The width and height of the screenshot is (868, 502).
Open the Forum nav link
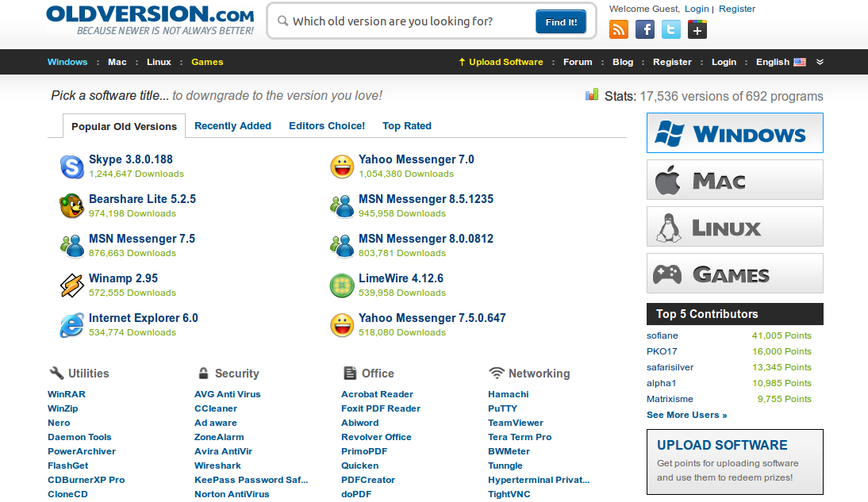[578, 62]
